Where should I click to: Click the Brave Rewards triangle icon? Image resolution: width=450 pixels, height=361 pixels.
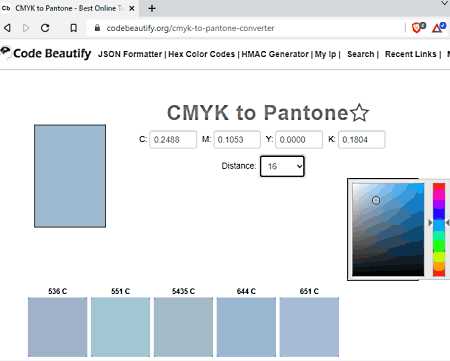click(x=438, y=28)
